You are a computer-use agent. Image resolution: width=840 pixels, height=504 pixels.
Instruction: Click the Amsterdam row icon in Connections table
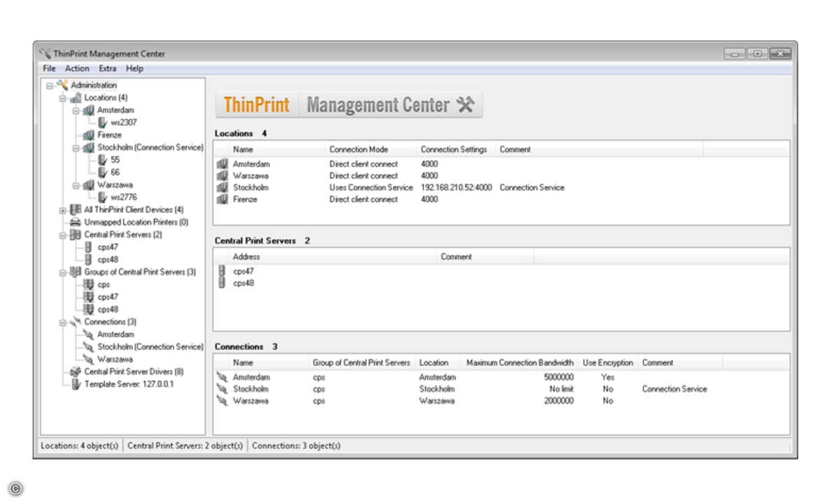222,377
